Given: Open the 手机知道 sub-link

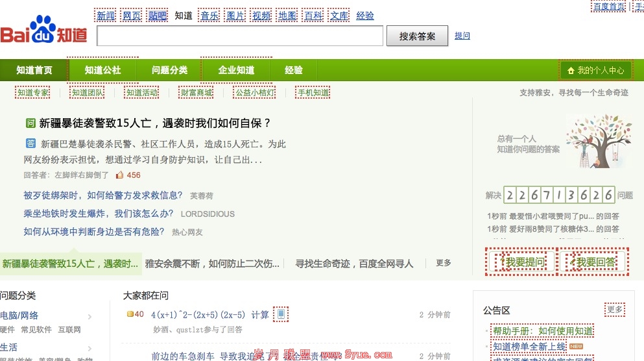Looking at the screenshot, I should pos(313,93).
